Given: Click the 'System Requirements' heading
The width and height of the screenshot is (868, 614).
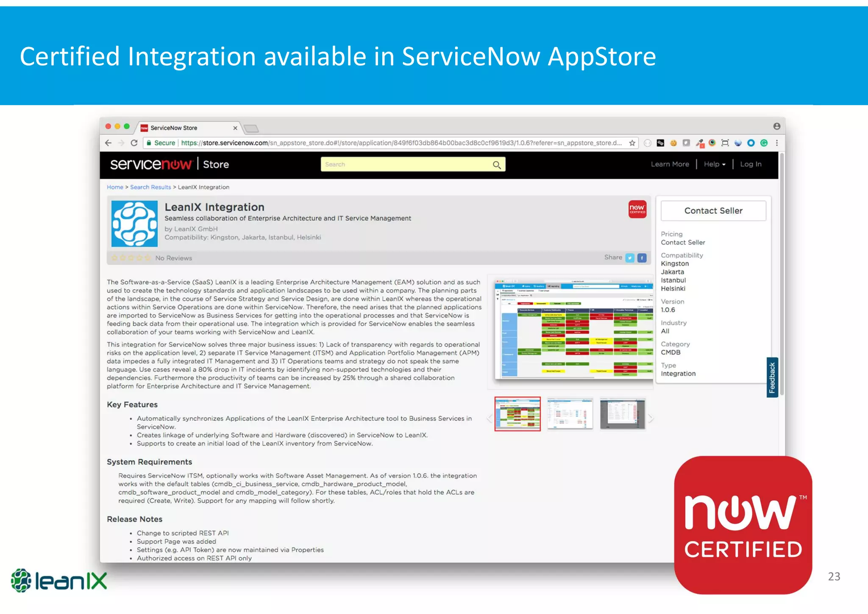Looking at the screenshot, I should (x=149, y=462).
